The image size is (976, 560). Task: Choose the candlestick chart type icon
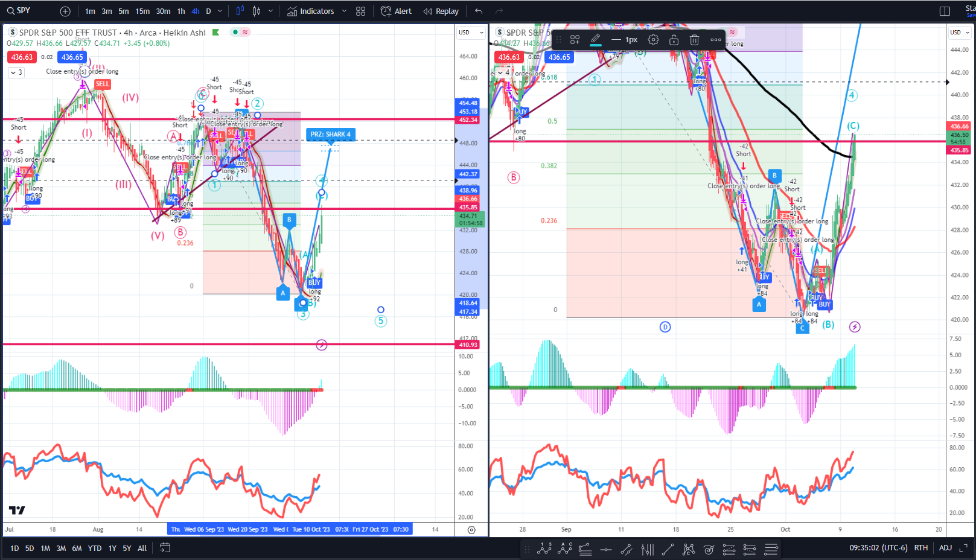[257, 11]
